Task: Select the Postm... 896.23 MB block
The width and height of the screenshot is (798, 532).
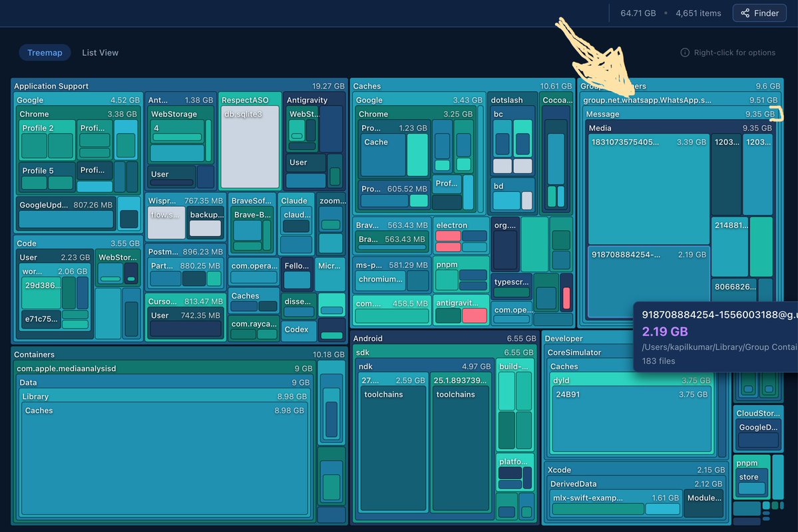Action: click(185, 251)
